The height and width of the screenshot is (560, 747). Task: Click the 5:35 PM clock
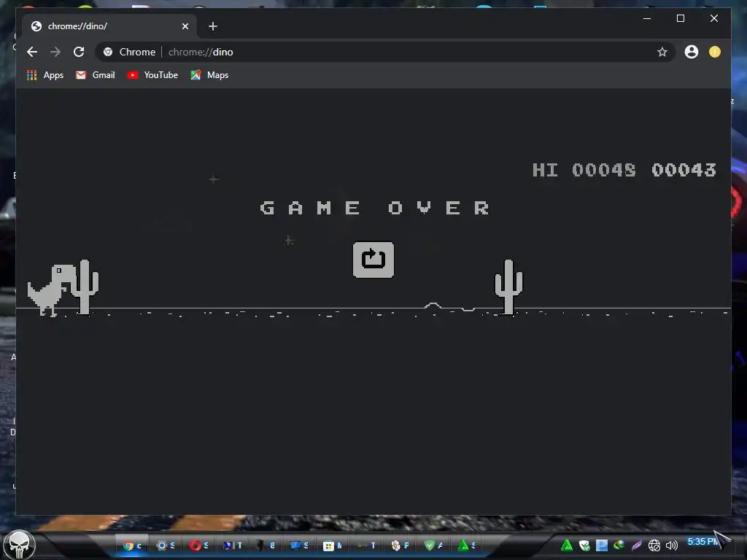[x=703, y=542]
